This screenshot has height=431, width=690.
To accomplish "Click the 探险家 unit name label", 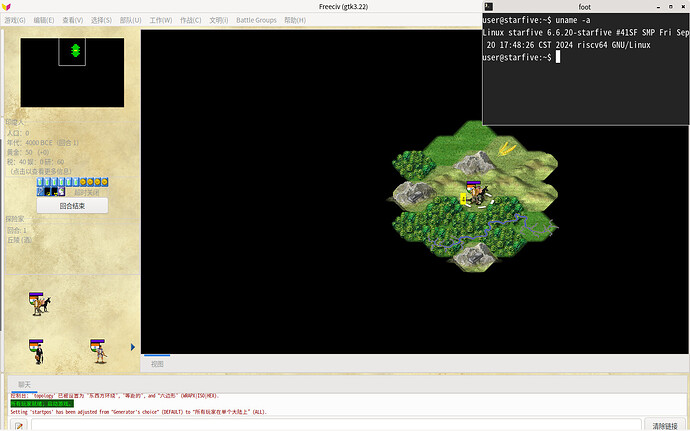I will pos(15,219).
